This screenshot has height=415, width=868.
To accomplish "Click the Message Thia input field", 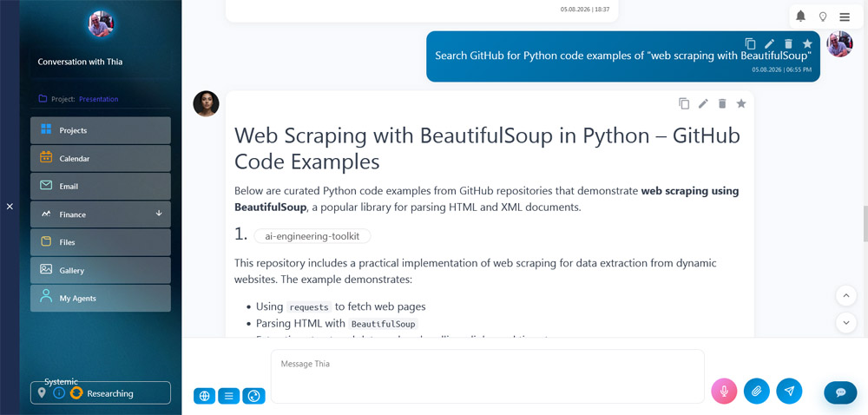I will pos(487,376).
